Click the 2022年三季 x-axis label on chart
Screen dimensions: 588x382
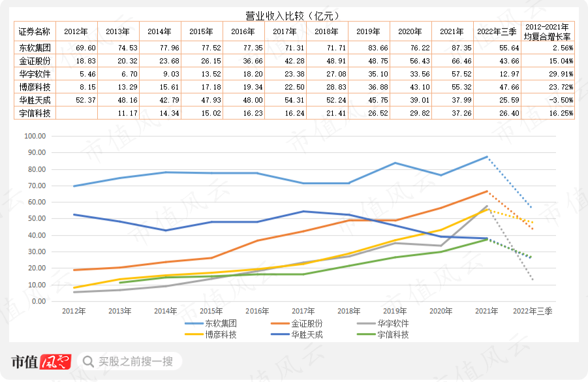(533, 311)
